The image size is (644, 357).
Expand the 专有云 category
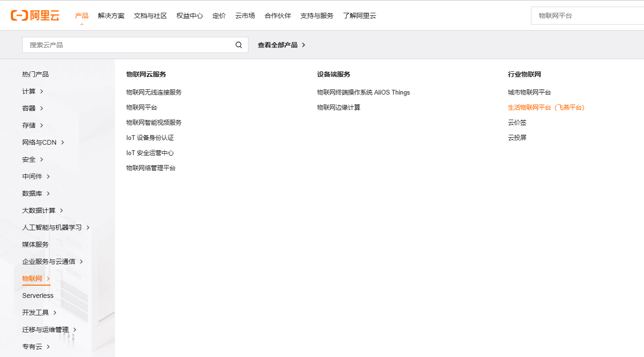tap(36, 347)
